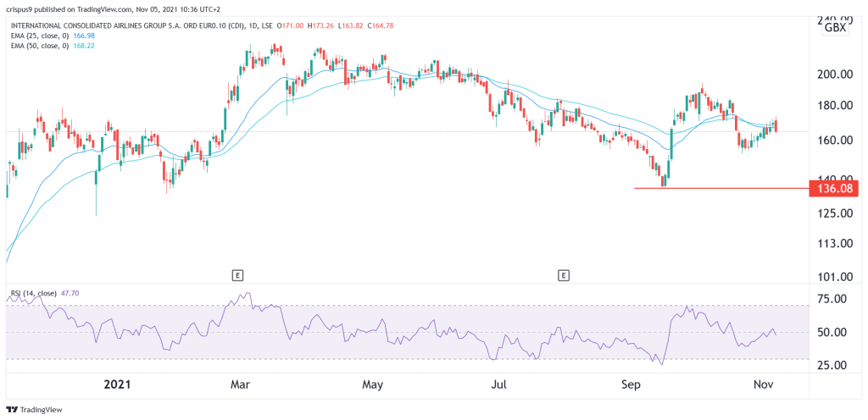The image size is (868, 420).
Task: Click the earnings 'E' marker near August
Action: (564, 274)
